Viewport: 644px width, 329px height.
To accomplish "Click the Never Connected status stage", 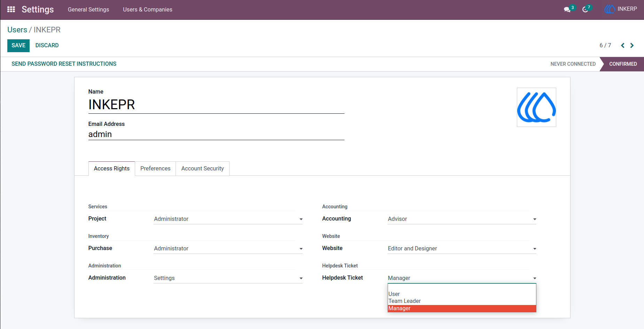I will click(573, 64).
